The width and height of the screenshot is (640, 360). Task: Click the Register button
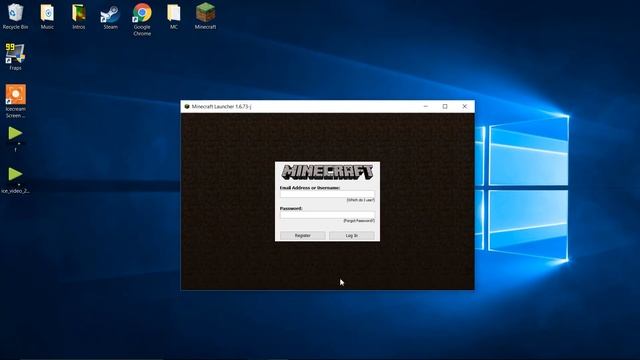[302, 236]
